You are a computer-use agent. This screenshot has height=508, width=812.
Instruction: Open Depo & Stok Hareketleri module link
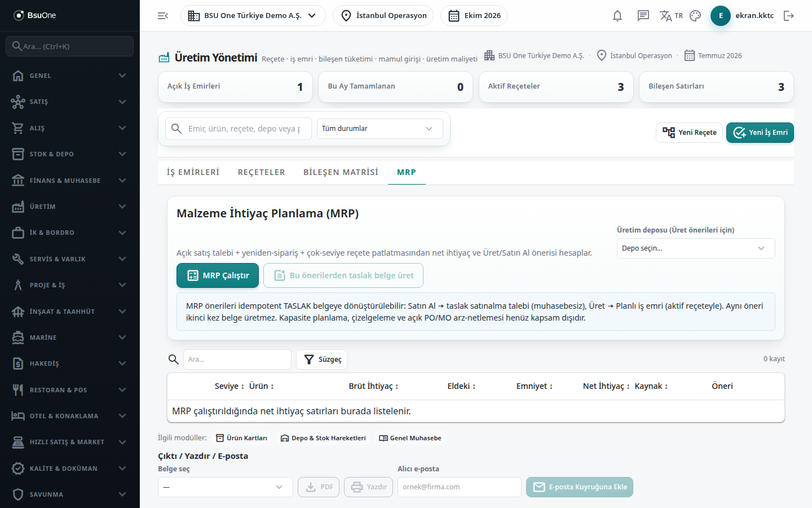[323, 438]
